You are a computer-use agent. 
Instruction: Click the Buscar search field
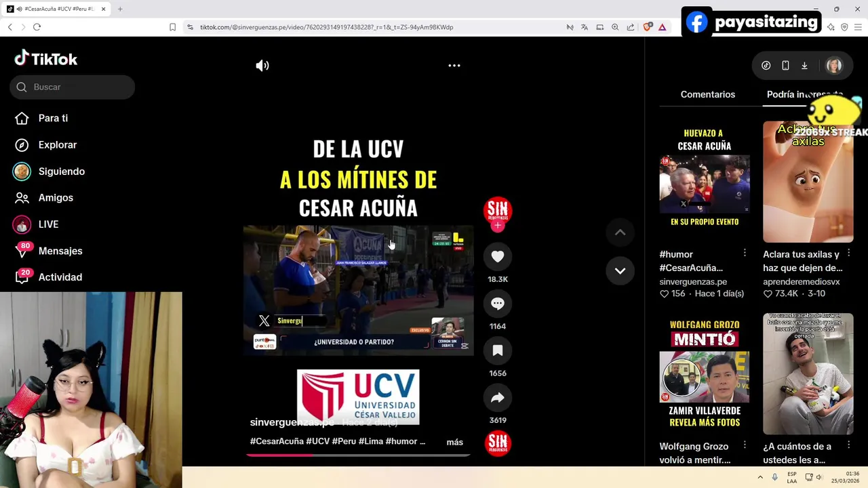pos(73,87)
